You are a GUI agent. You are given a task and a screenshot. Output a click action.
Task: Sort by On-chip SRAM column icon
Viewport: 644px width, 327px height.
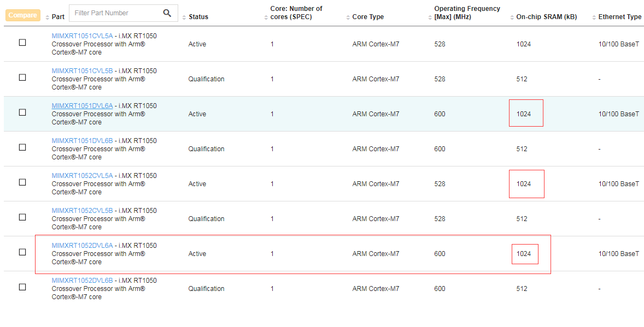click(512, 17)
